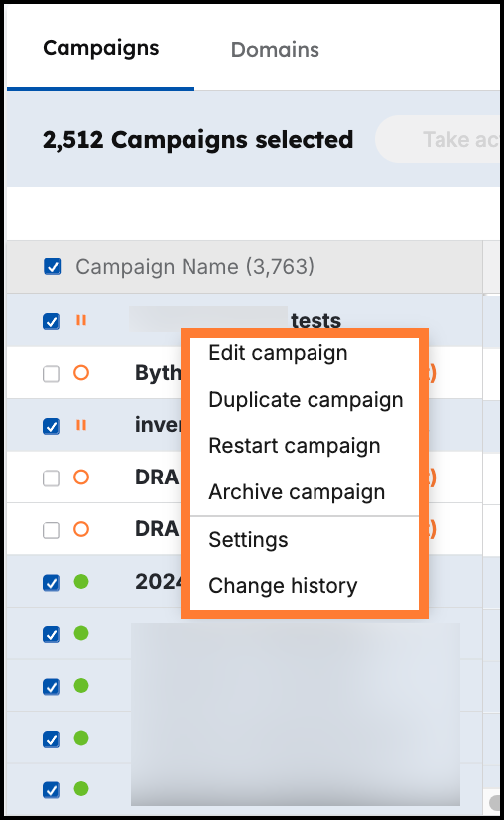Click the draft circle icon on second DRA row
This screenshot has width=504, height=820.
click(81, 529)
